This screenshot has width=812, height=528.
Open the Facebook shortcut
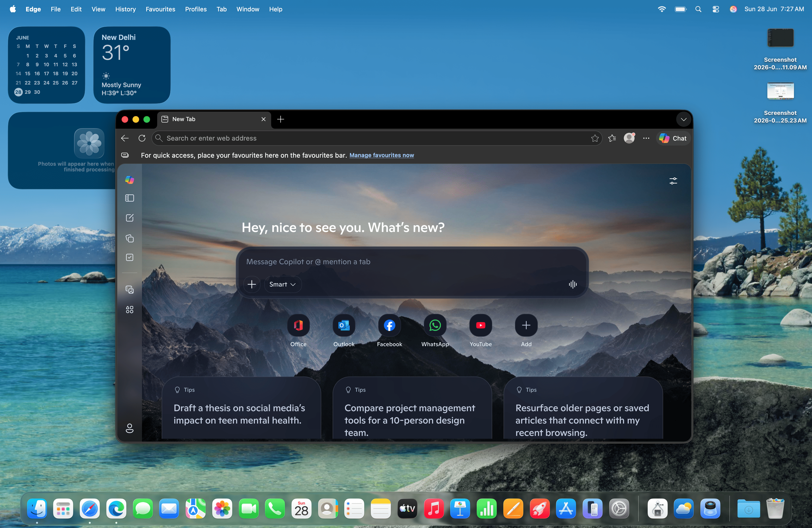(x=389, y=325)
